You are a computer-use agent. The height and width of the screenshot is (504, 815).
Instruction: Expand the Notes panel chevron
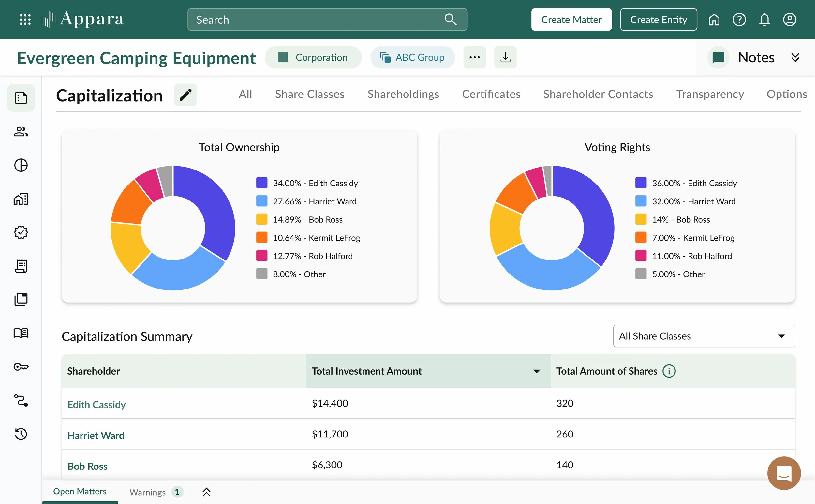coord(795,57)
